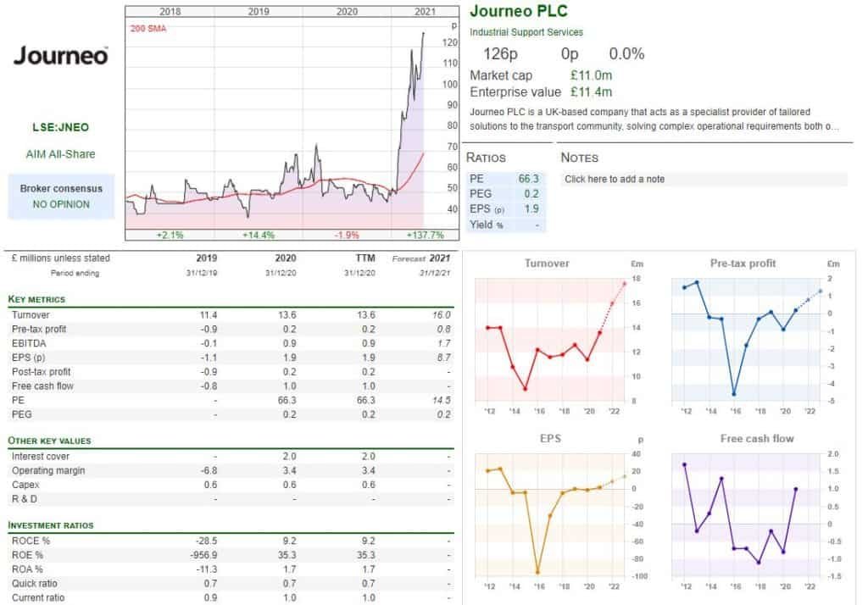Screen dimensions: 868x605
Task: Click the 'Click here to add a note' field
Action: tap(704, 179)
